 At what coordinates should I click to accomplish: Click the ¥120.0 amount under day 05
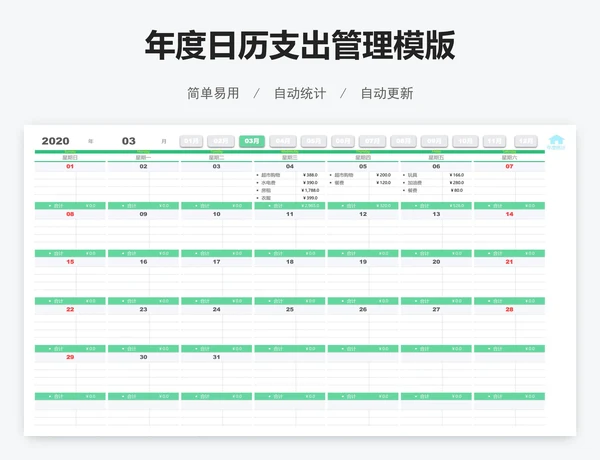tap(383, 183)
